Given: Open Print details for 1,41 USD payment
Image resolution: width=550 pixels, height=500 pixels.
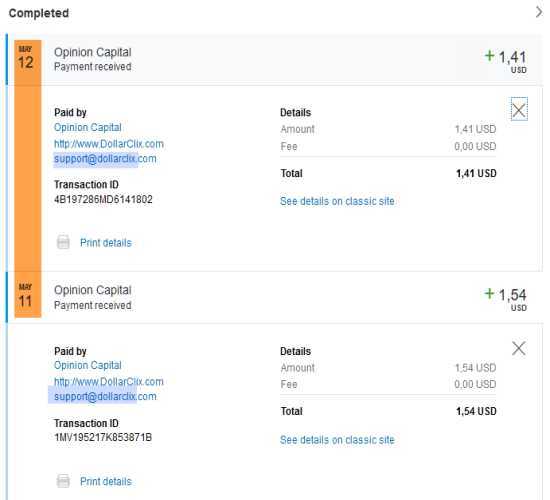Looking at the screenshot, I should coord(106,243).
